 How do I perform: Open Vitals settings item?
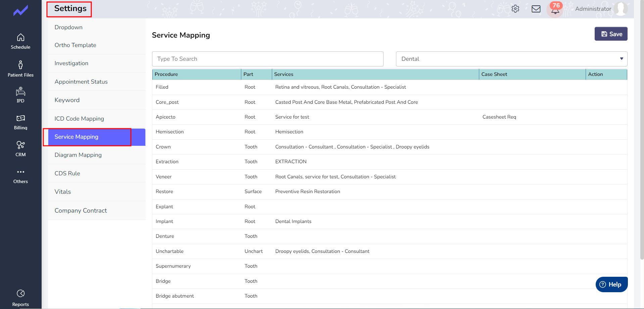(97, 192)
